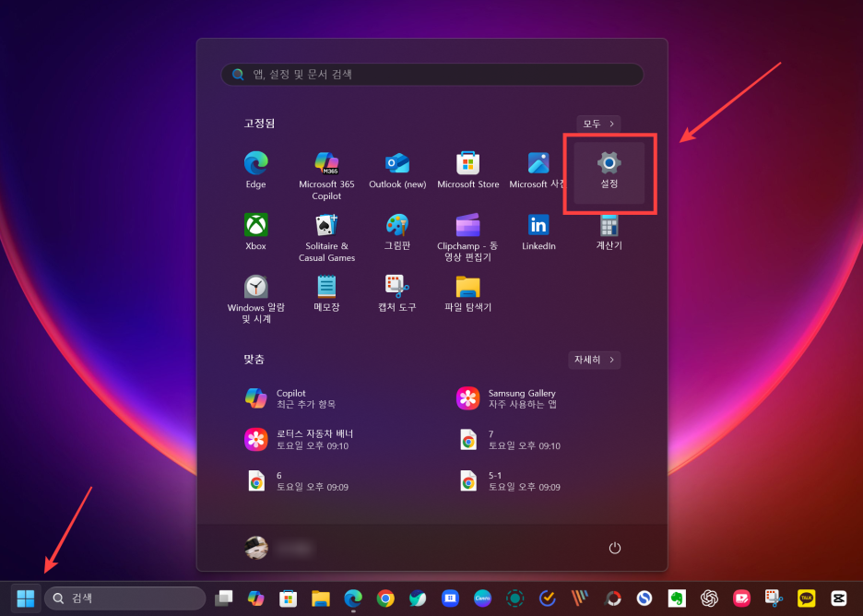Open Copilot from the taskbar
Image resolution: width=863 pixels, height=616 pixels.
(255, 598)
